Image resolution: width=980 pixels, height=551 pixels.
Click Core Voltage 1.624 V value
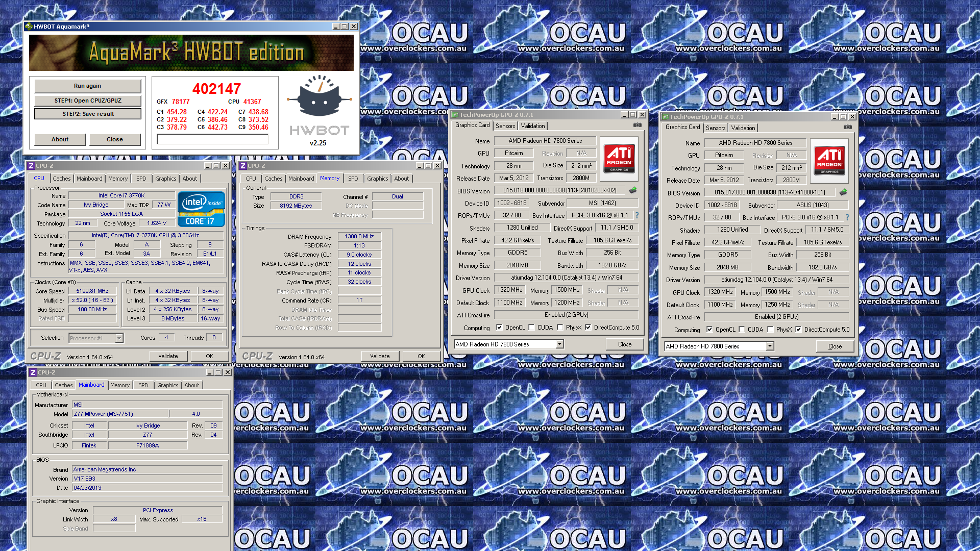pyautogui.click(x=157, y=223)
